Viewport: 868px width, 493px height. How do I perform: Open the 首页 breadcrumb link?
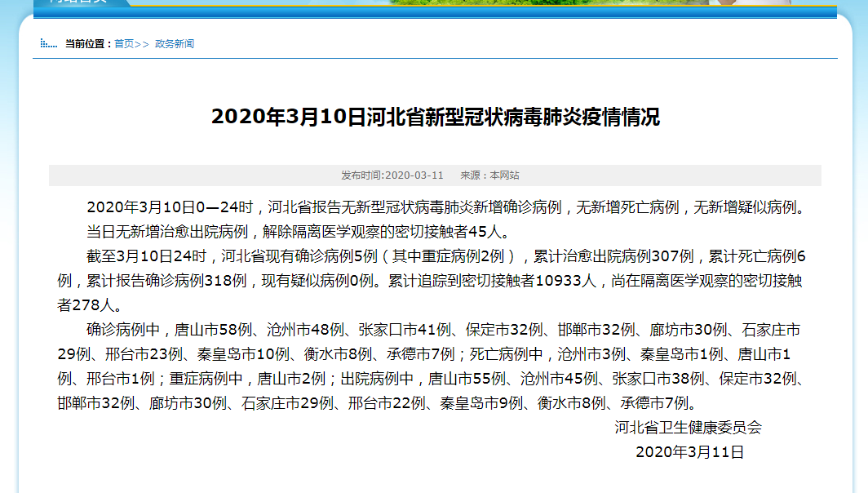(x=124, y=44)
